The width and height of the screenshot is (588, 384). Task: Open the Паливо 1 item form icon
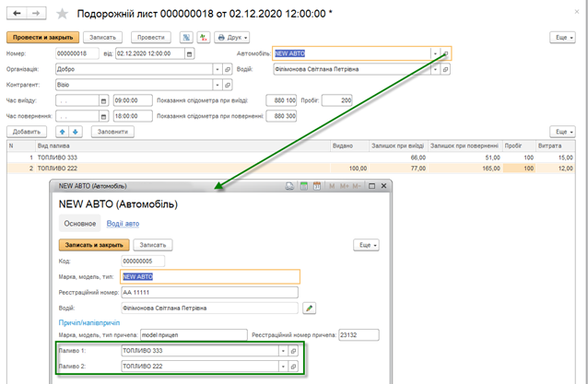[x=294, y=351]
